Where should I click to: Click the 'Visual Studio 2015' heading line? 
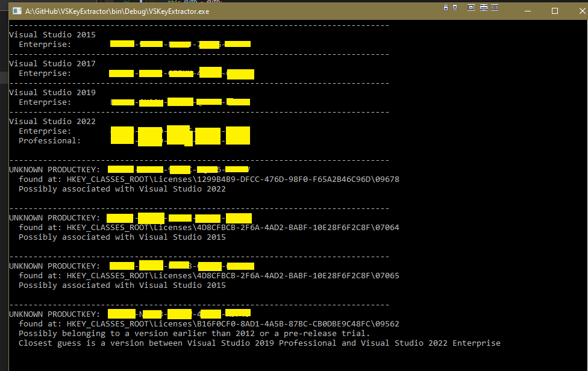point(52,34)
